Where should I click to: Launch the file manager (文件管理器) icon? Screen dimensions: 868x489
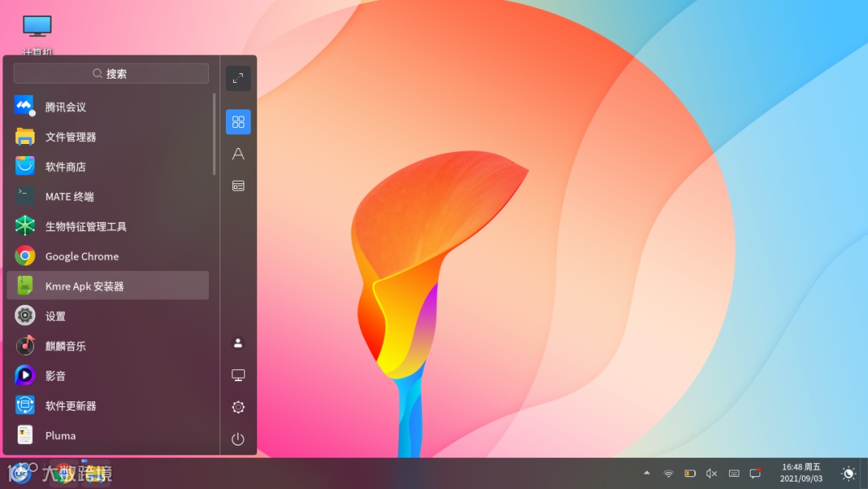pos(24,136)
